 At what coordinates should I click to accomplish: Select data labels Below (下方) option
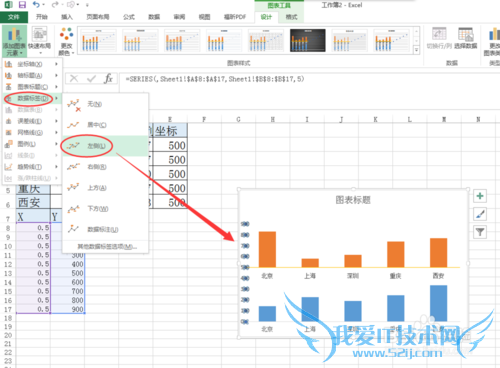coord(105,209)
